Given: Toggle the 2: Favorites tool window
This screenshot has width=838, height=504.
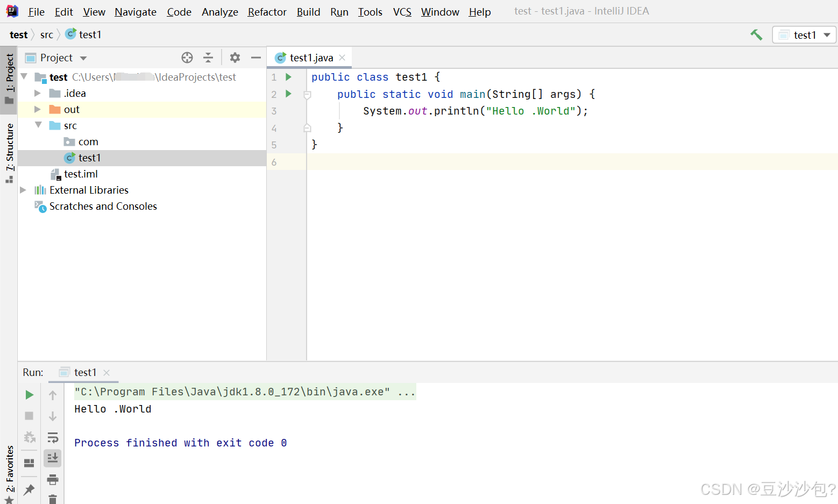Looking at the screenshot, I should click(x=9, y=473).
